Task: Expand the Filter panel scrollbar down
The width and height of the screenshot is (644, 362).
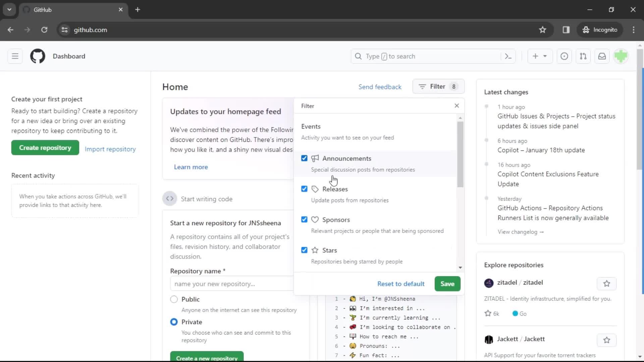Action: pos(461,267)
